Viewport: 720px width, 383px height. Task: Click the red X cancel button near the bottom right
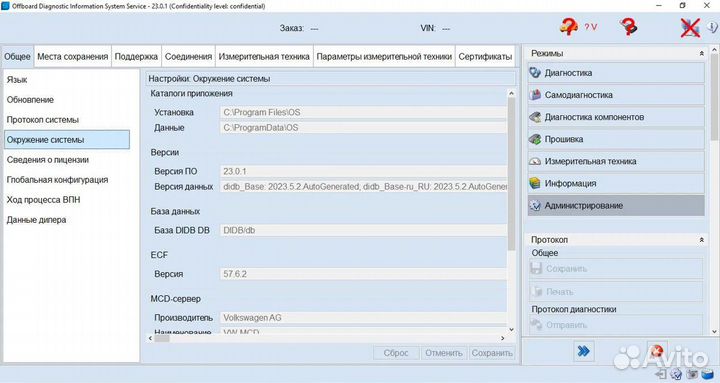pos(657,351)
